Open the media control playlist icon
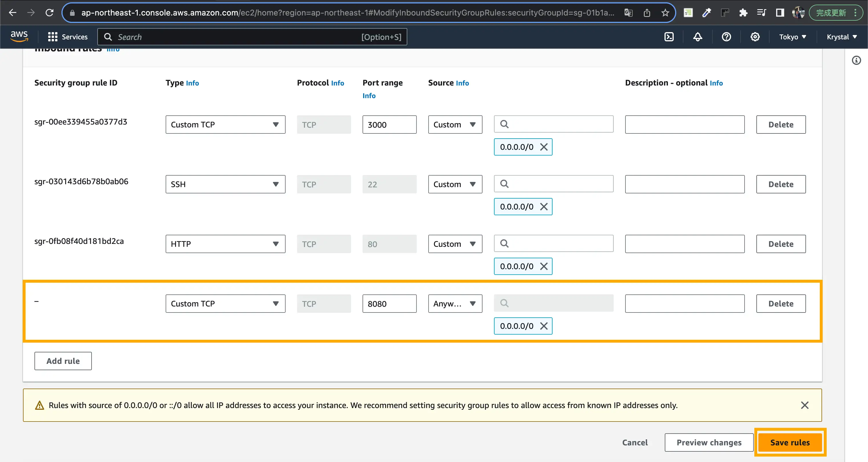 click(761, 13)
